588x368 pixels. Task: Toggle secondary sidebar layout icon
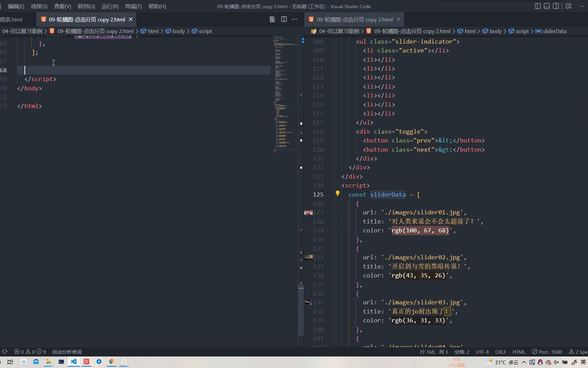[556, 6]
